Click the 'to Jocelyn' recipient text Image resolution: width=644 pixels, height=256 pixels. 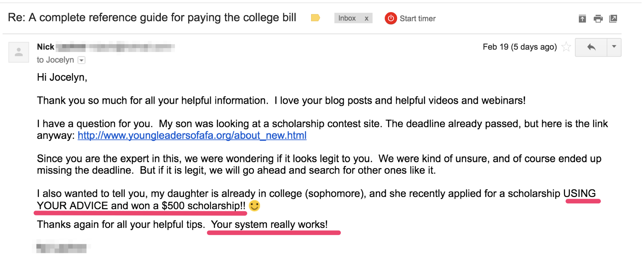point(55,60)
